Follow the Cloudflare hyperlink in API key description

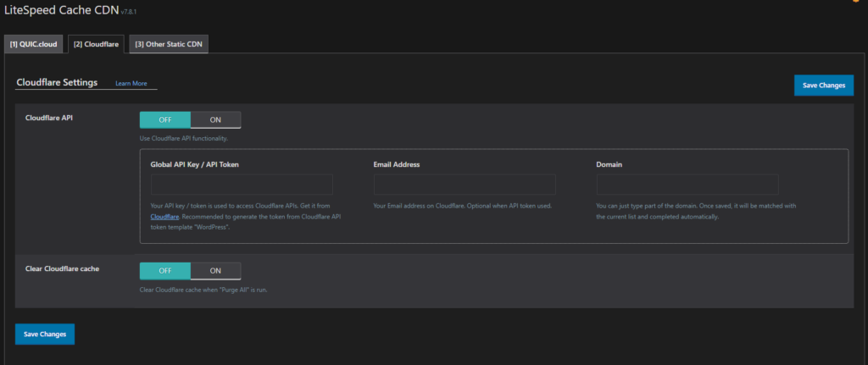point(164,216)
